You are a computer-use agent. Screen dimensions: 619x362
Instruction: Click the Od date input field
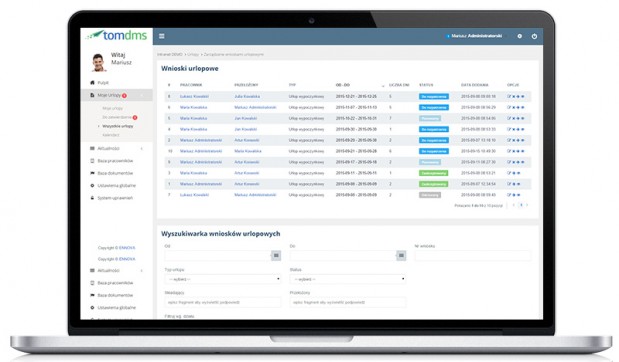pyautogui.click(x=218, y=255)
